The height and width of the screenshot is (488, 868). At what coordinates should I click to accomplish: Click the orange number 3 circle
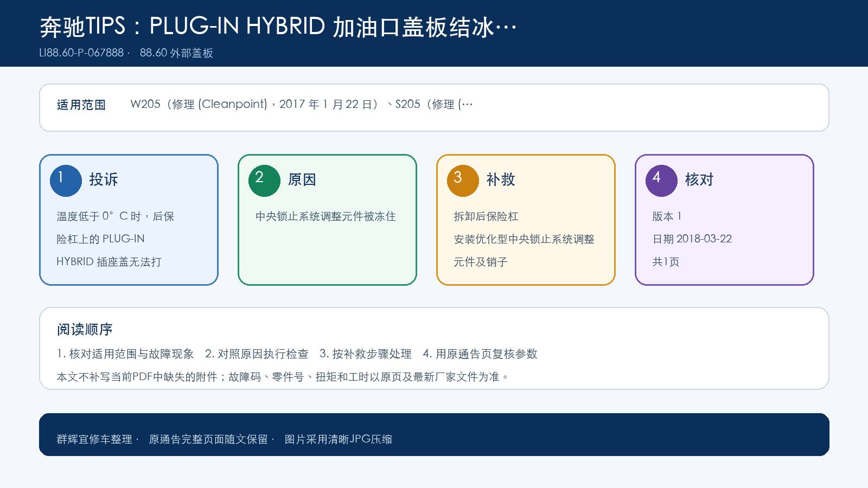[x=463, y=181]
